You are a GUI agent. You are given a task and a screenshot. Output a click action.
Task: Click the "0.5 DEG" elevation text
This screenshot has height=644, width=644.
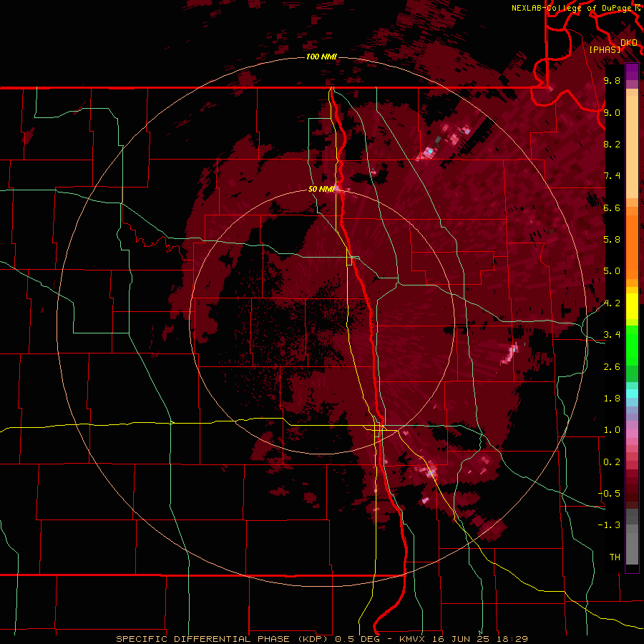358,639
